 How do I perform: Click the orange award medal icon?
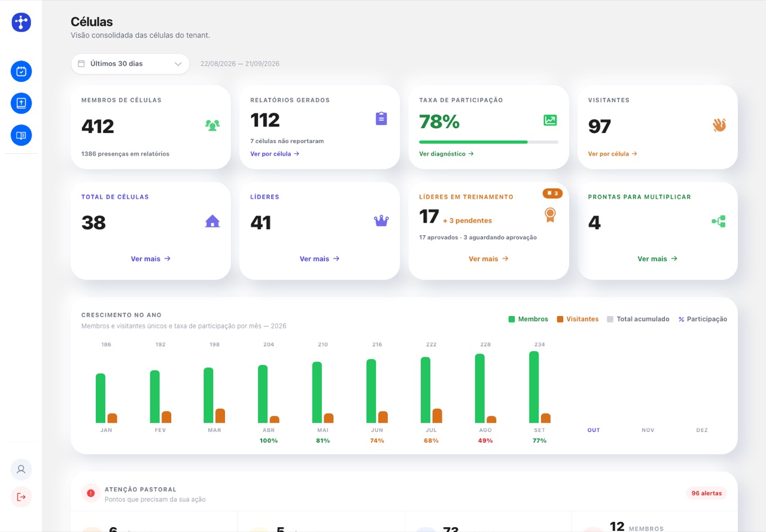pyautogui.click(x=550, y=215)
